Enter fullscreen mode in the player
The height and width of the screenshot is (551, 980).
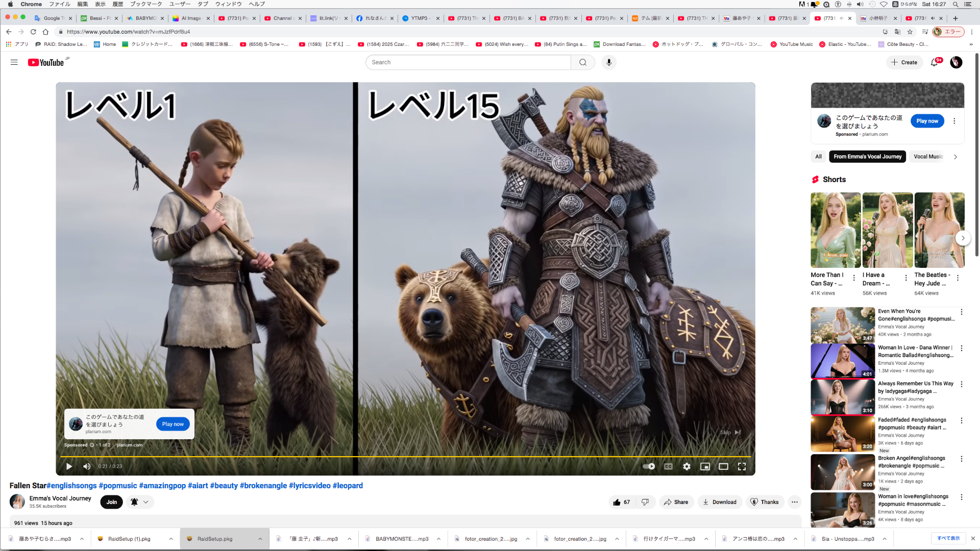pos(742,466)
